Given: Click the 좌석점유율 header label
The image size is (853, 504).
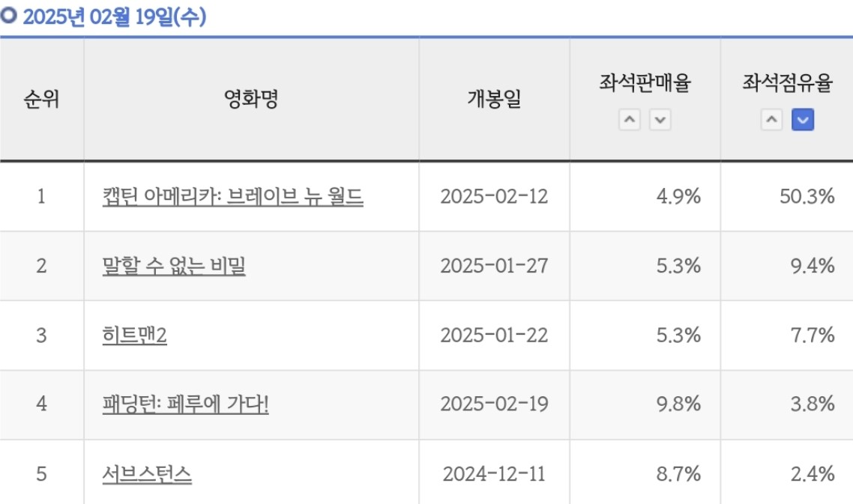Looking at the screenshot, I should 787,83.
